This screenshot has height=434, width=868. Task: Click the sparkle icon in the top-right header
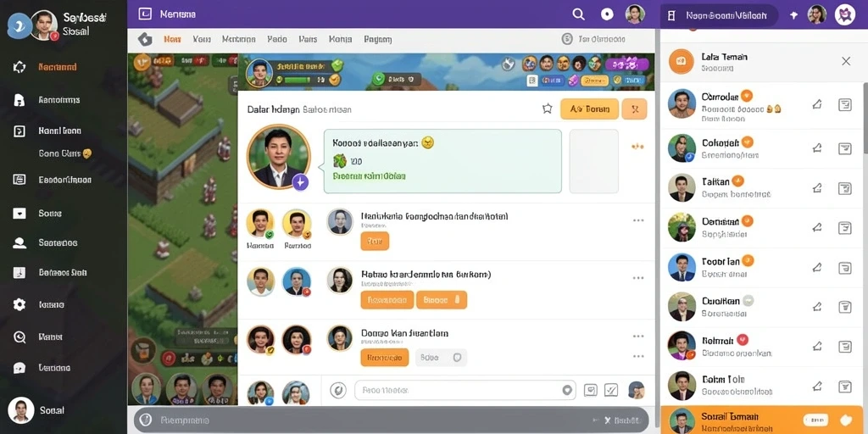coord(793,15)
